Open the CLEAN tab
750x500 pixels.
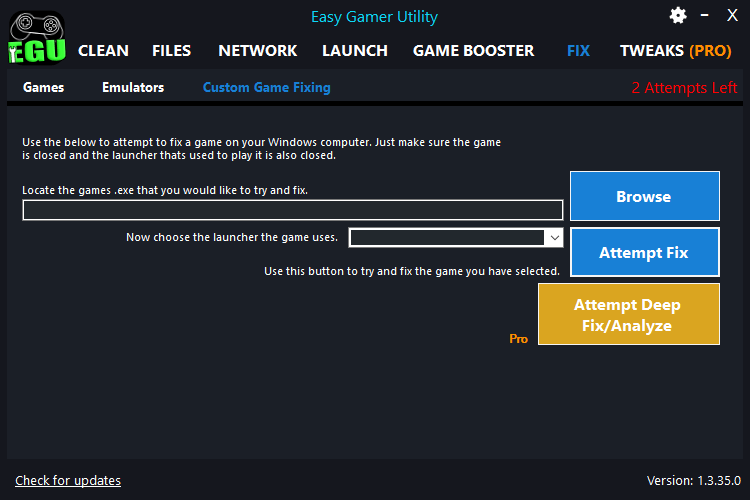pyautogui.click(x=103, y=51)
